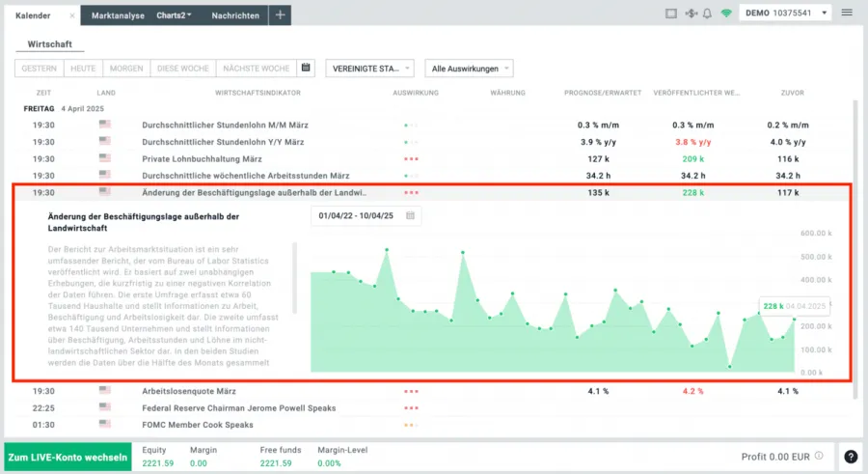Select the DIESE WOCHE date filter
Viewport: 868px width, 474px height.
(x=182, y=68)
